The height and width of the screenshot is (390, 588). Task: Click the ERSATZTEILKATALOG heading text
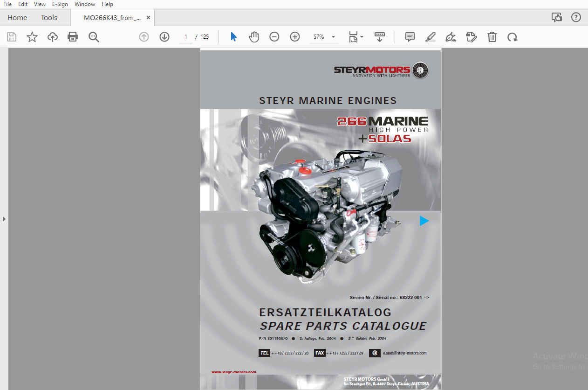click(x=325, y=312)
